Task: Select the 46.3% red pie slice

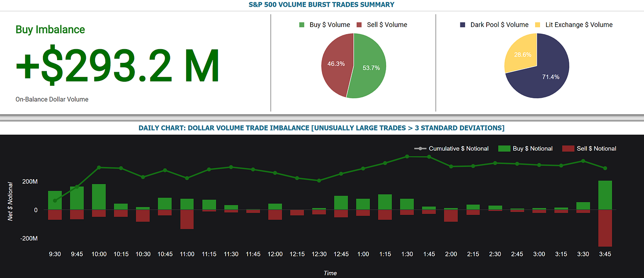Action: point(337,64)
